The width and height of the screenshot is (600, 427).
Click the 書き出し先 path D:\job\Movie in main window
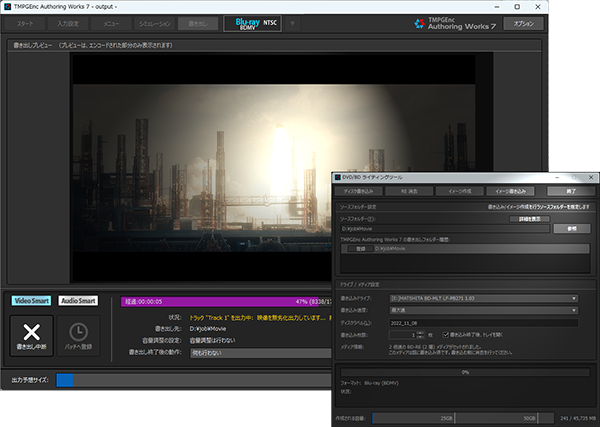(x=208, y=329)
